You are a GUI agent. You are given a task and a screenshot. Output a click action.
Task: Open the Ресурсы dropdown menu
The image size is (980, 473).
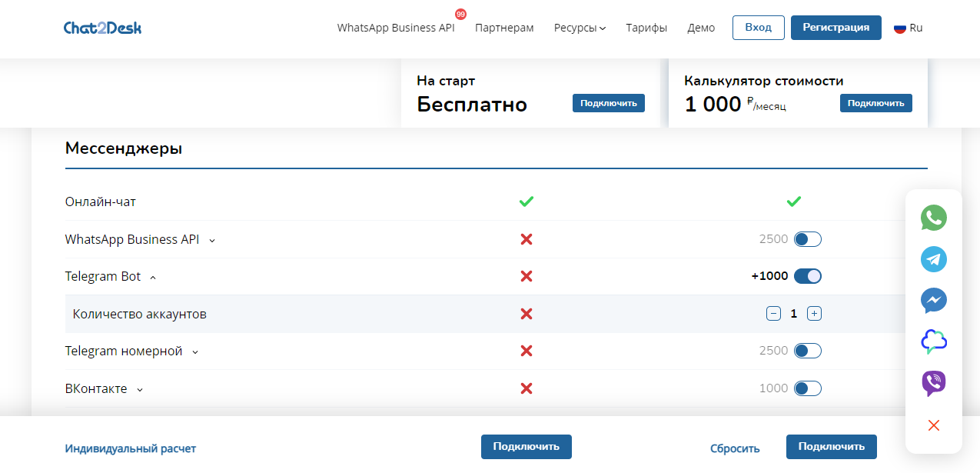[580, 28]
